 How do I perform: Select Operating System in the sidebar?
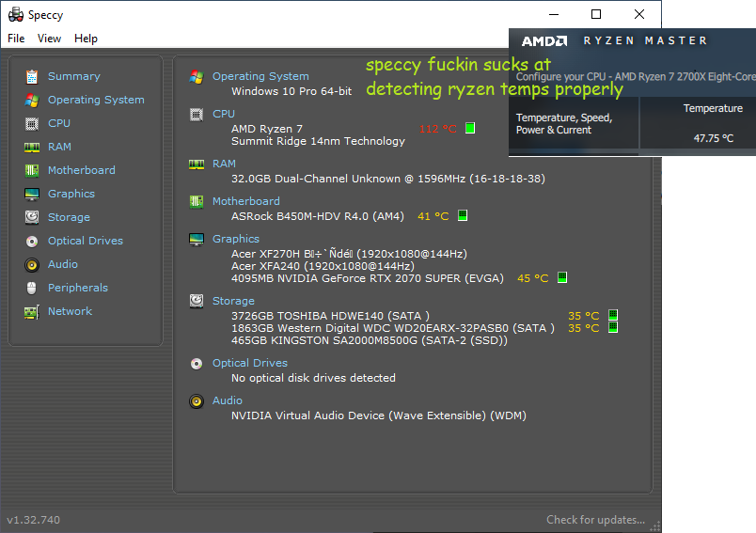tap(96, 100)
